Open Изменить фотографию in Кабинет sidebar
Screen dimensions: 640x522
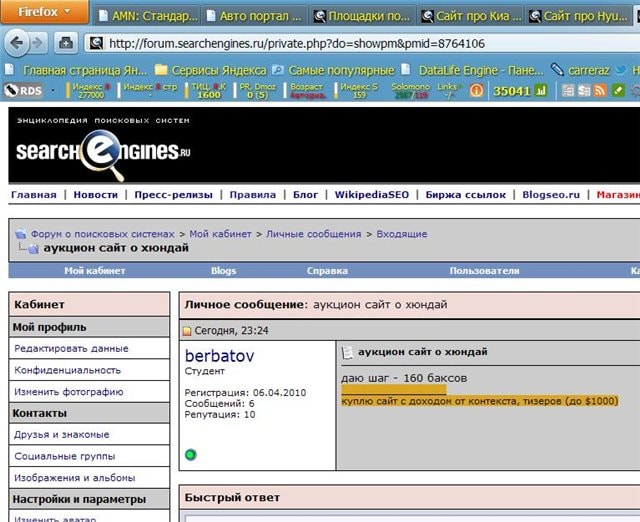pyautogui.click(x=69, y=392)
